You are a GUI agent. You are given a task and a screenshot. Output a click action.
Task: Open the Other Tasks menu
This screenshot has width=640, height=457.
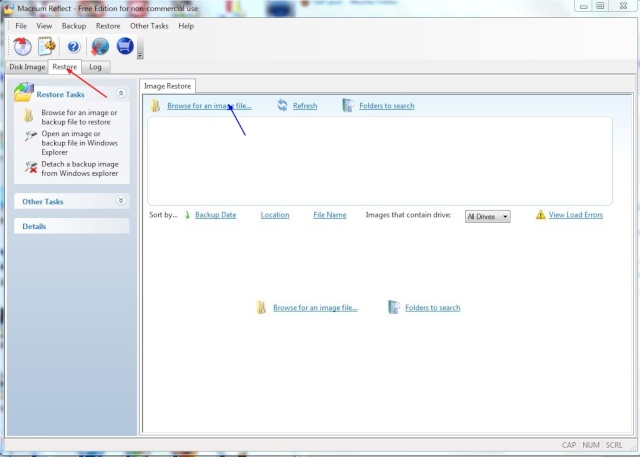click(x=149, y=26)
